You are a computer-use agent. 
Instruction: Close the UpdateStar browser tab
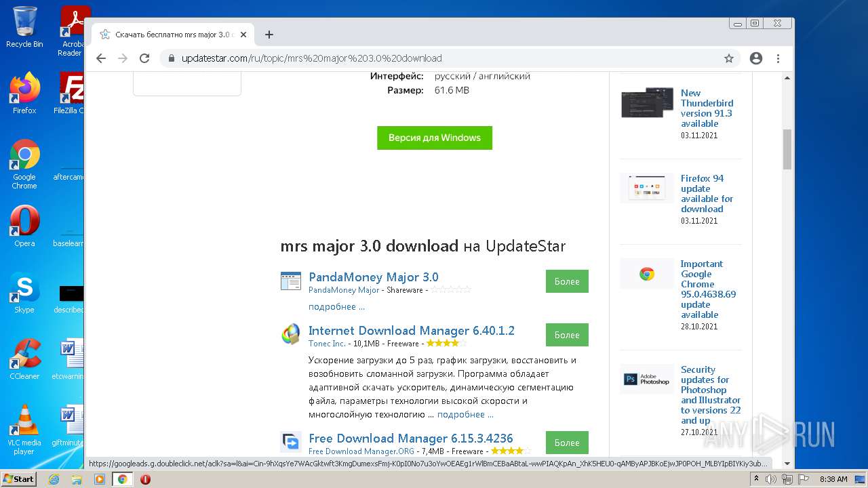(243, 35)
